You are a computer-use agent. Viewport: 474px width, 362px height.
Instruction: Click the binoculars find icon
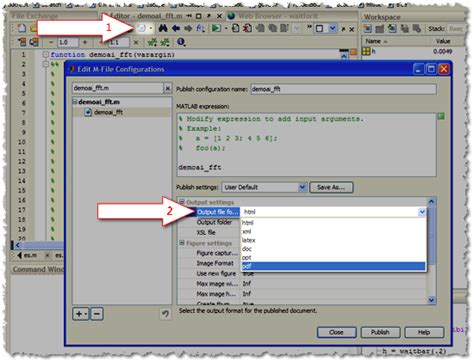(163, 29)
